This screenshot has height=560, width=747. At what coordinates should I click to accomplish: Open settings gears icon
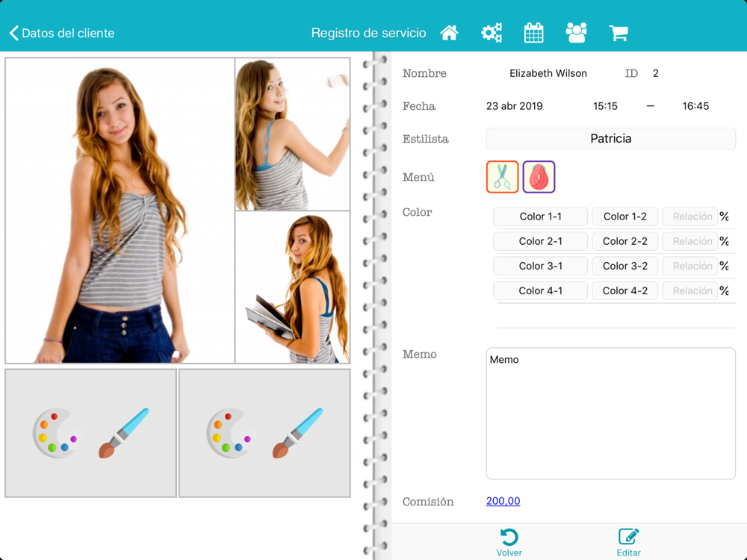tap(492, 33)
